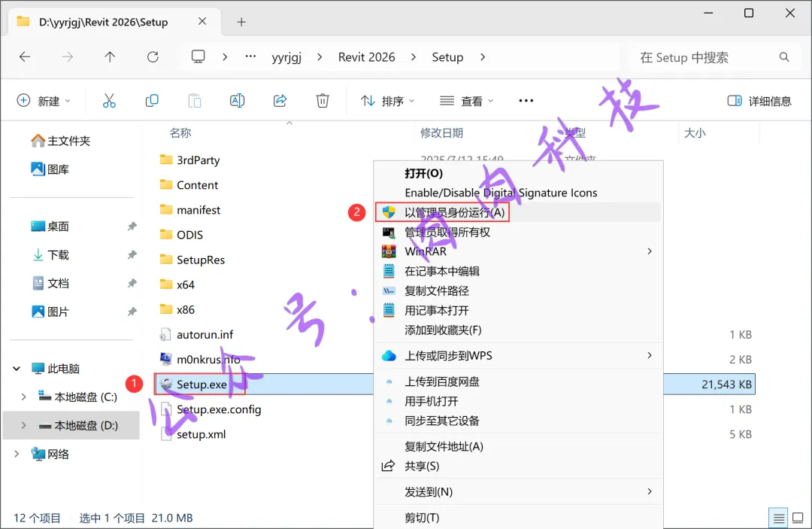The height and width of the screenshot is (529, 812).
Task: Select 添加到收藏夹(F) menu entry
Action: pyautogui.click(x=443, y=330)
